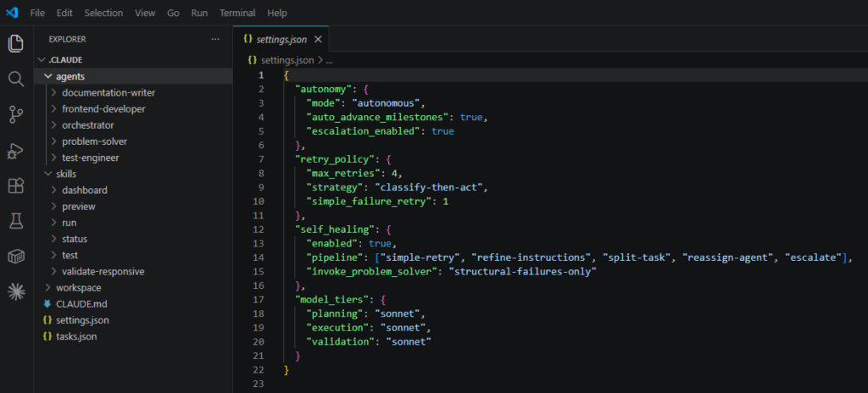Open the Go menu

click(173, 13)
